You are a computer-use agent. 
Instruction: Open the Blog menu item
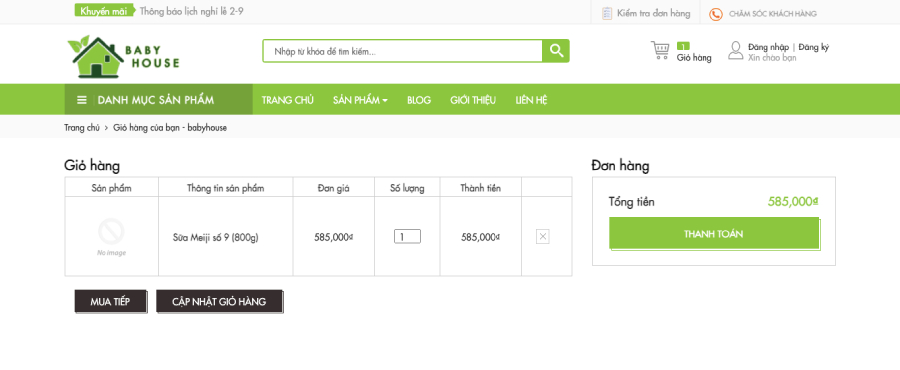tap(418, 100)
